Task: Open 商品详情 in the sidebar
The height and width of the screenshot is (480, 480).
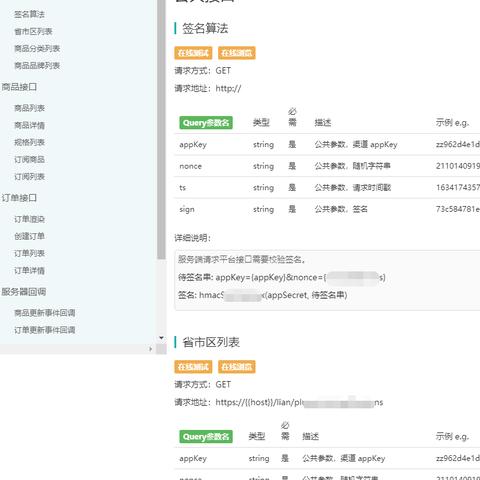Action: 29,125
